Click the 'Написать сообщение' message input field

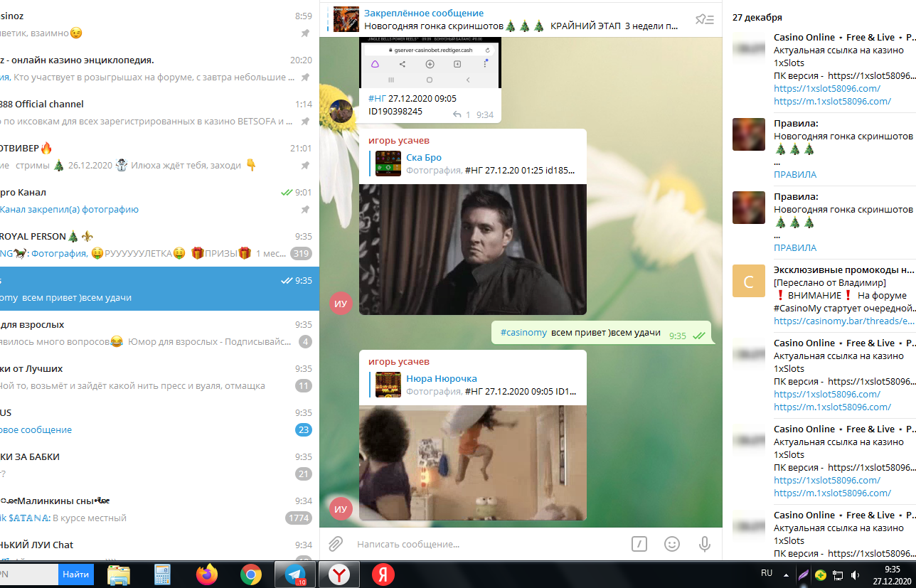484,544
